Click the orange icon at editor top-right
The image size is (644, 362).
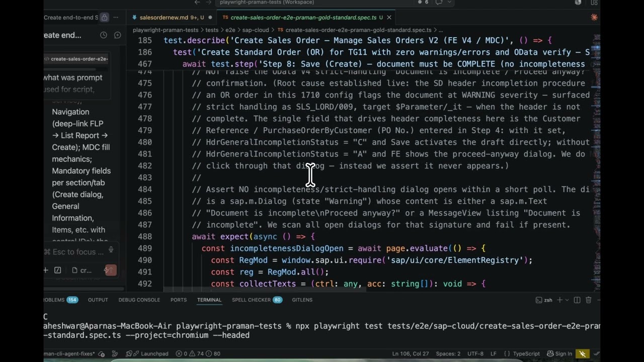tap(594, 17)
